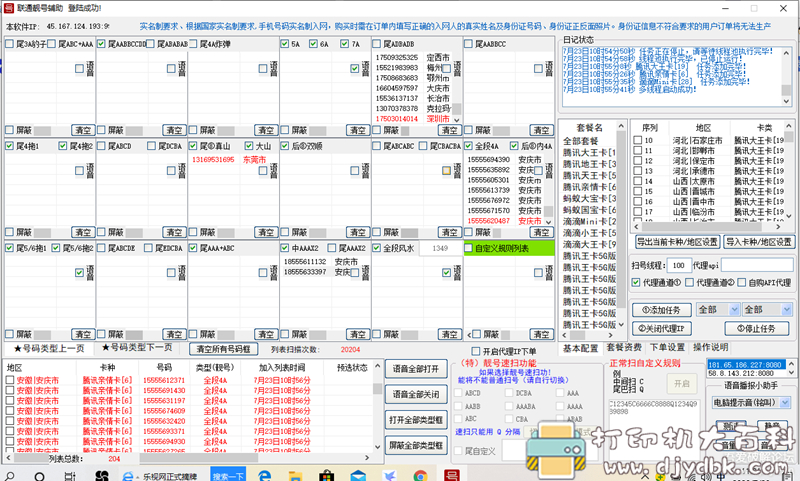Check the 尾ABBABB number type

tap(377, 44)
